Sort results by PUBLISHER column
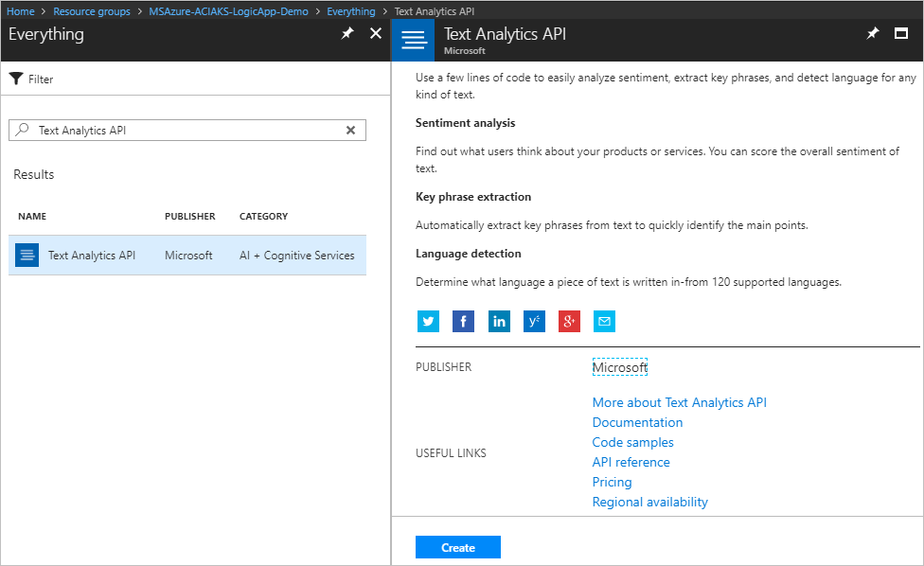The image size is (924, 566). (x=189, y=216)
